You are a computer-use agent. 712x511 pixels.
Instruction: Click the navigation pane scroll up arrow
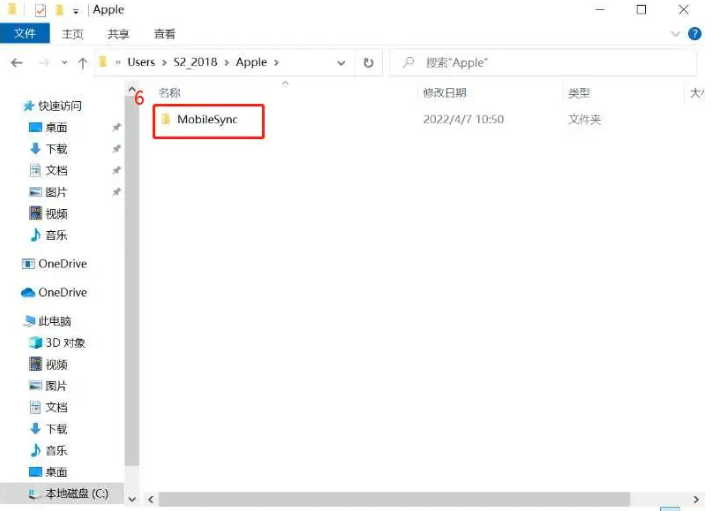click(x=132, y=89)
